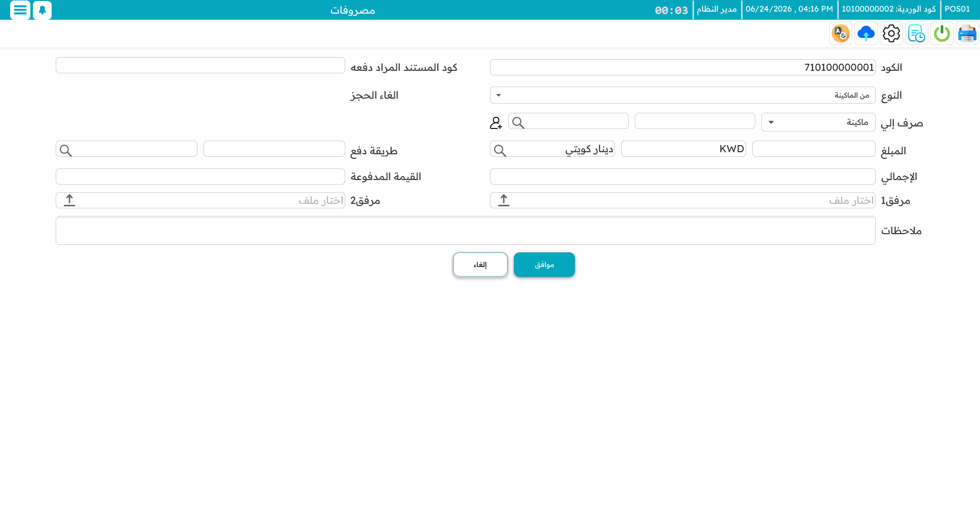Click the مدير النظام user label
980x530 pixels.
point(716,9)
